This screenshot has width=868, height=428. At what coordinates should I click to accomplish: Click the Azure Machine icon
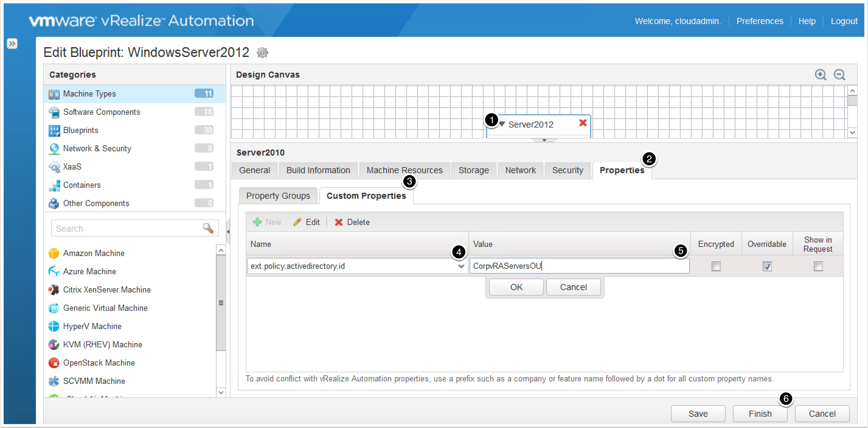coord(54,272)
